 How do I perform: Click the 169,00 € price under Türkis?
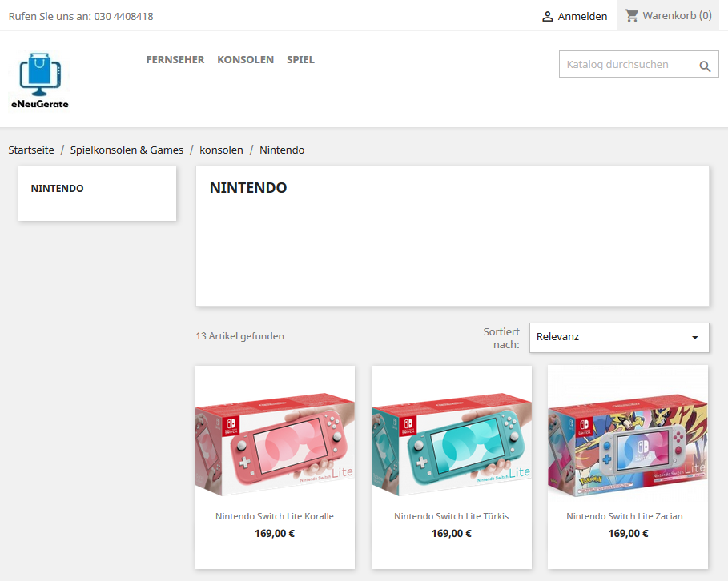(x=451, y=534)
